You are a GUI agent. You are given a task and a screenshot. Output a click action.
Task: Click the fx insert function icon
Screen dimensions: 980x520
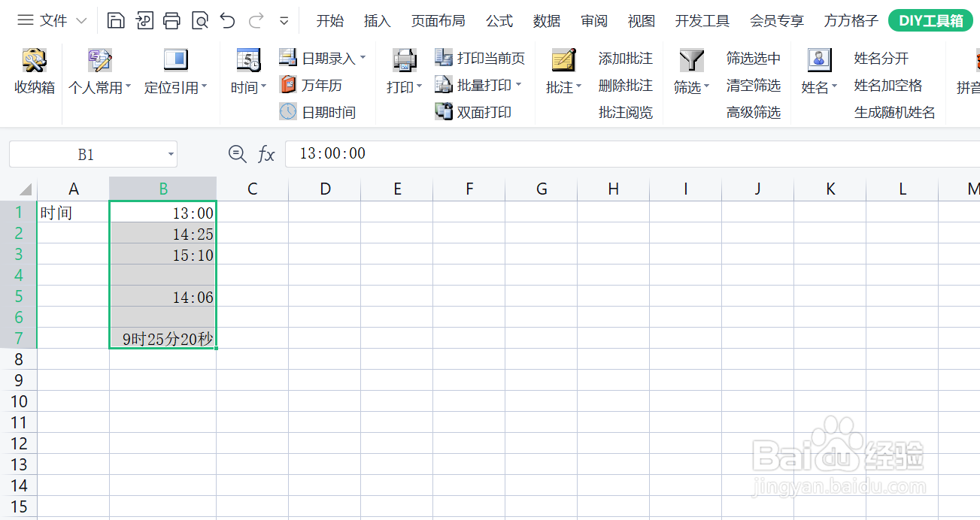(x=266, y=154)
